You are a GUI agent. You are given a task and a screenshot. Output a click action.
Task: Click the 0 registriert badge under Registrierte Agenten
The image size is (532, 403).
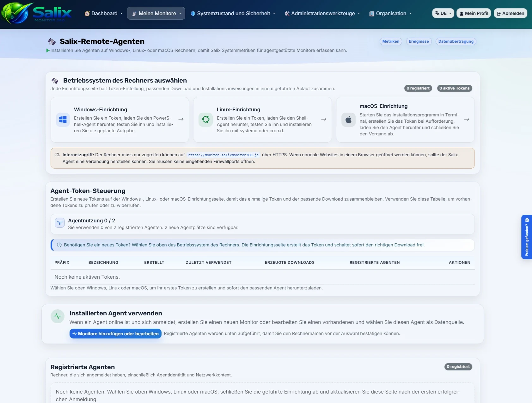458,367
